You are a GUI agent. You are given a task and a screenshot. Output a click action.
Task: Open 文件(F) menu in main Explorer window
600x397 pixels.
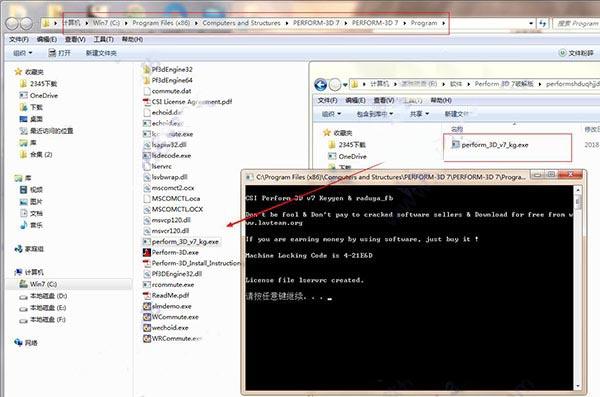[x=19, y=39]
